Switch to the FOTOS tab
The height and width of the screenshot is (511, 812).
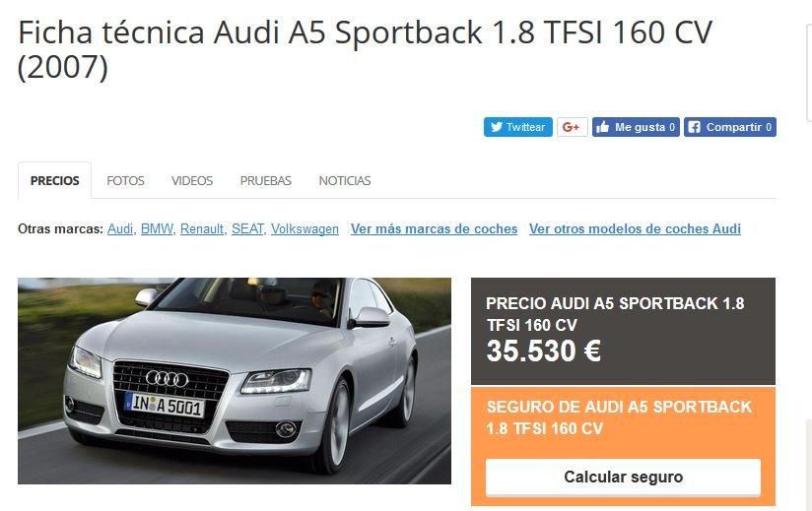tap(125, 180)
